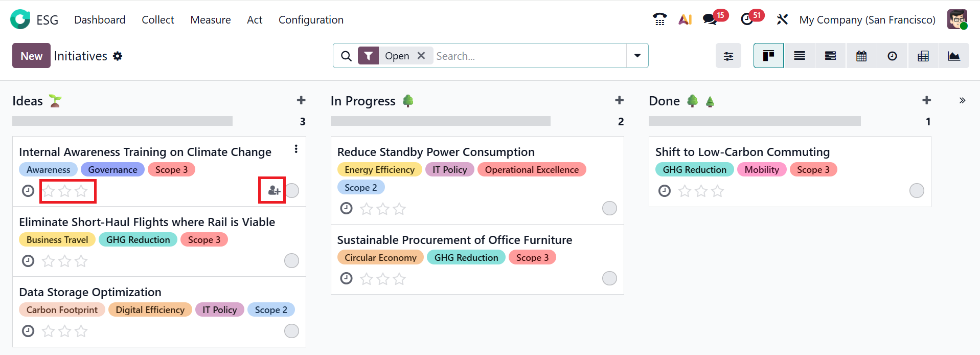Switch to the pivot table view
980x355 pixels.
[x=923, y=56]
